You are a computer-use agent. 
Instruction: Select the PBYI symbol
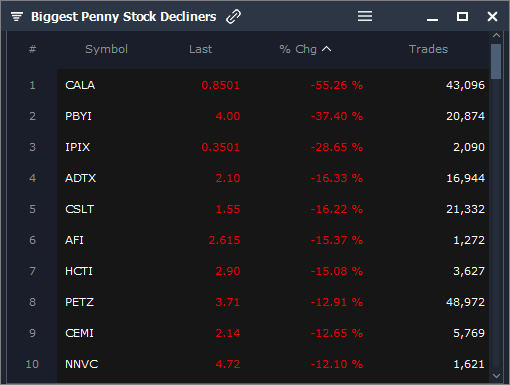click(78, 116)
